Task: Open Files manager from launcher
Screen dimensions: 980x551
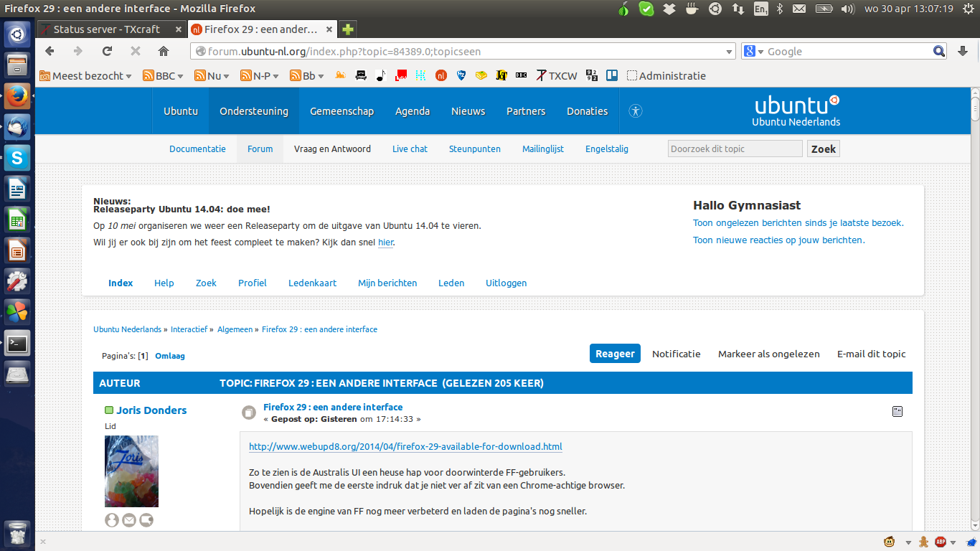Action: [x=17, y=65]
